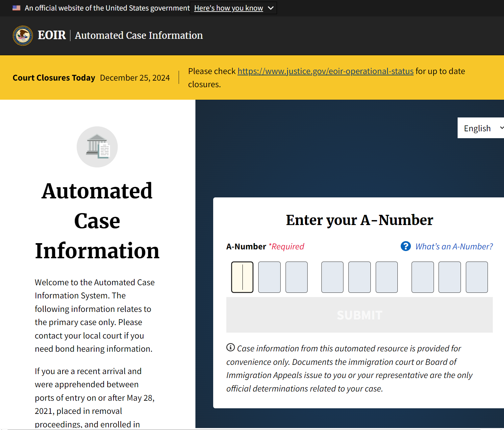Image resolution: width=504 pixels, height=430 pixels.
Task: Click the Department of Justice seal logo
Action: click(x=23, y=36)
